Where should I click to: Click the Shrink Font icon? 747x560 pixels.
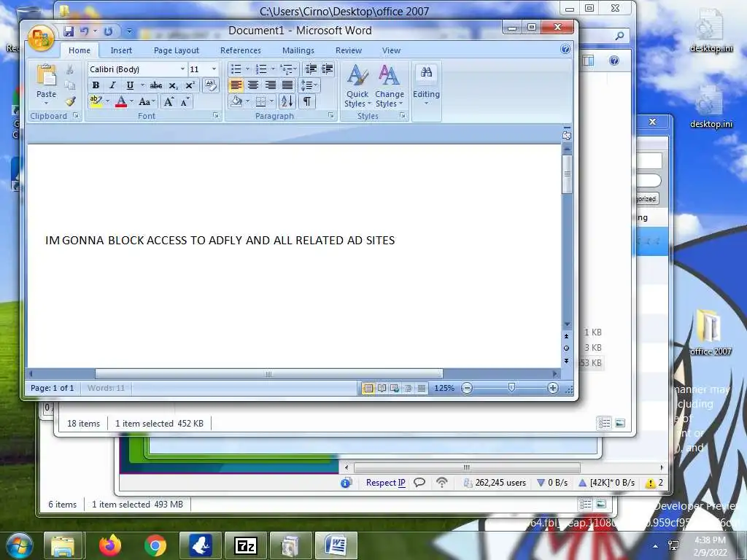pos(185,101)
